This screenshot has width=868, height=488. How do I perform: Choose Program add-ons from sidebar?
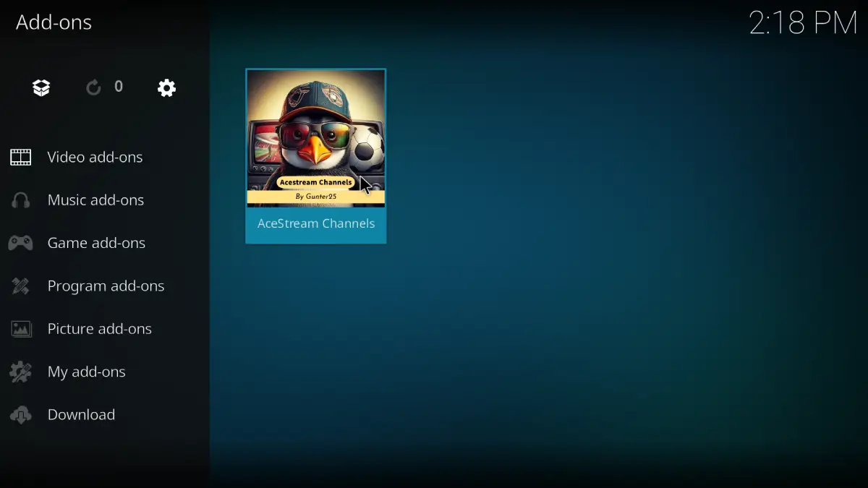click(106, 286)
